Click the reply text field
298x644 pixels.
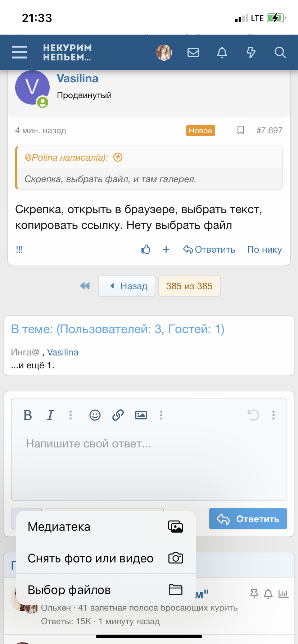(149, 464)
